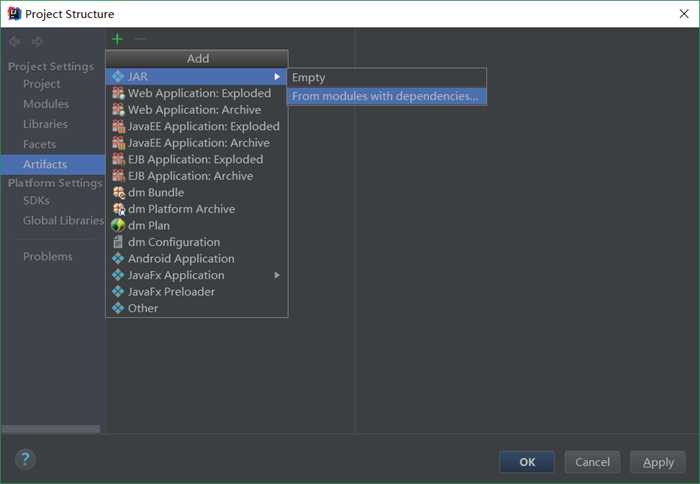
Task: Click the sidebar horizontal scrollbar
Action: (51, 429)
